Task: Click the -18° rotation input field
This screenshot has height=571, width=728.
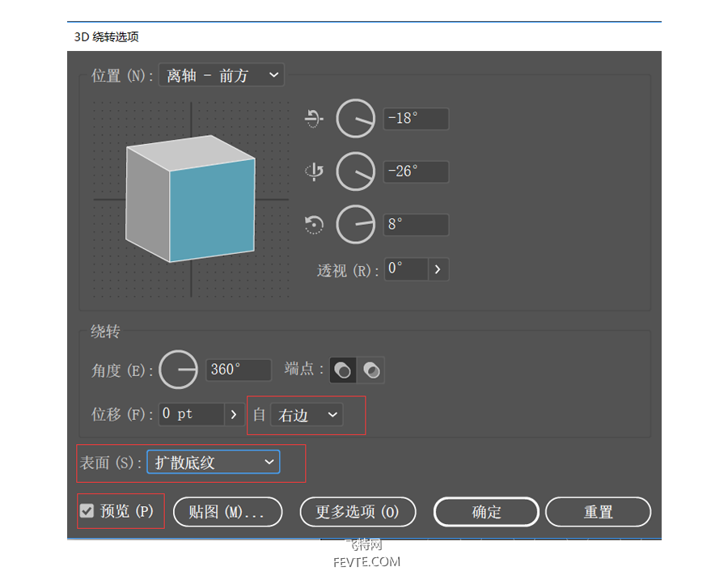Action: (416, 118)
